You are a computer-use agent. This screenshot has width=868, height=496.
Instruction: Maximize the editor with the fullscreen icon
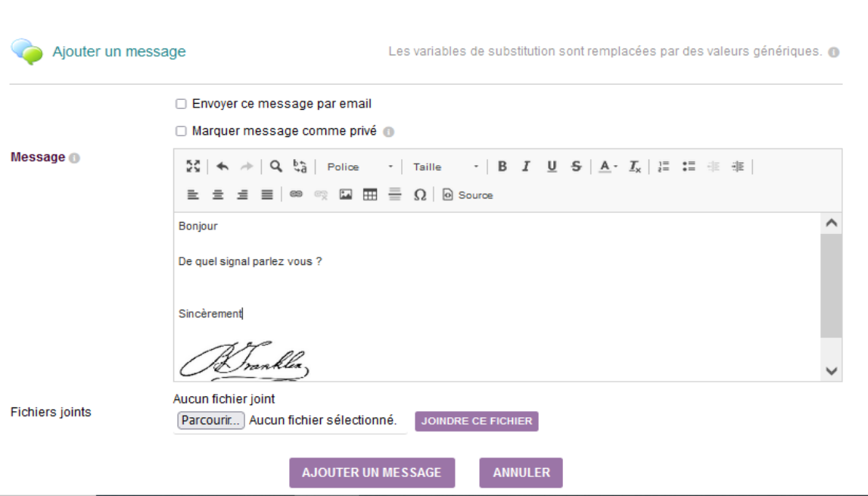[193, 167]
